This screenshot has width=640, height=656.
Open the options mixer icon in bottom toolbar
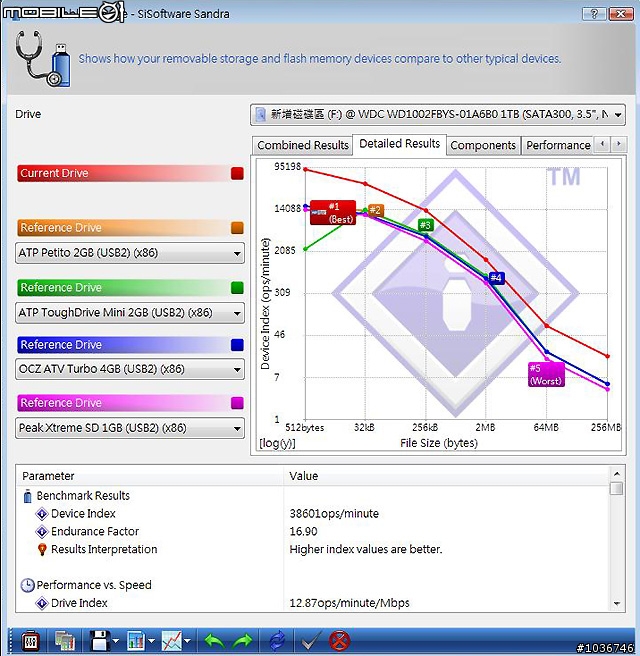[30, 641]
